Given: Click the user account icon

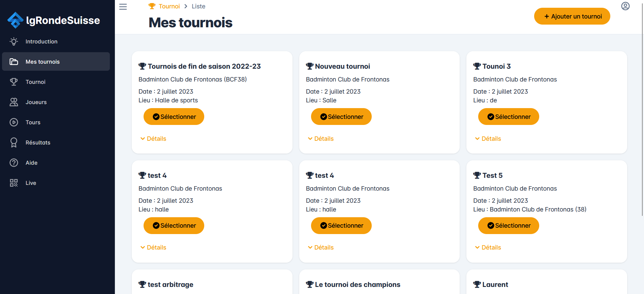Looking at the screenshot, I should tap(625, 6).
